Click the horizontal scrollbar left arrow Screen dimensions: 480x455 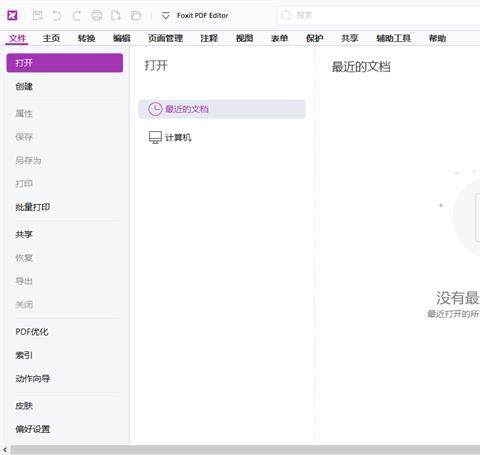(x=5, y=450)
